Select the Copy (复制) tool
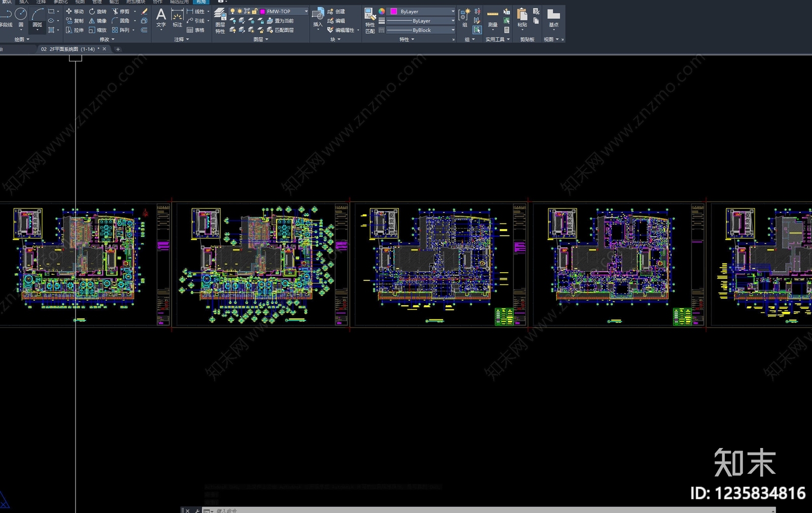This screenshot has width=812, height=513. pyautogui.click(x=75, y=21)
